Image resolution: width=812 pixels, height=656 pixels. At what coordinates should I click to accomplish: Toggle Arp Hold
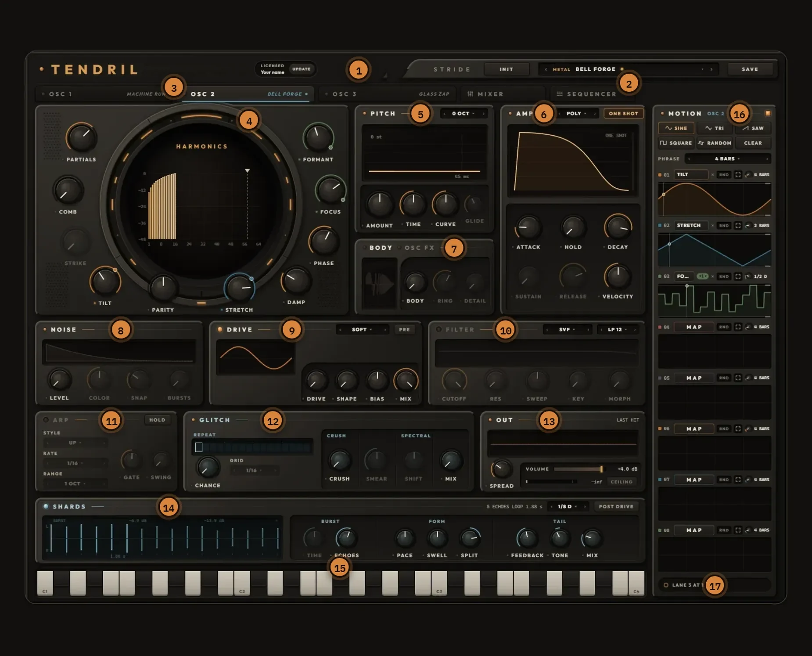[157, 420]
